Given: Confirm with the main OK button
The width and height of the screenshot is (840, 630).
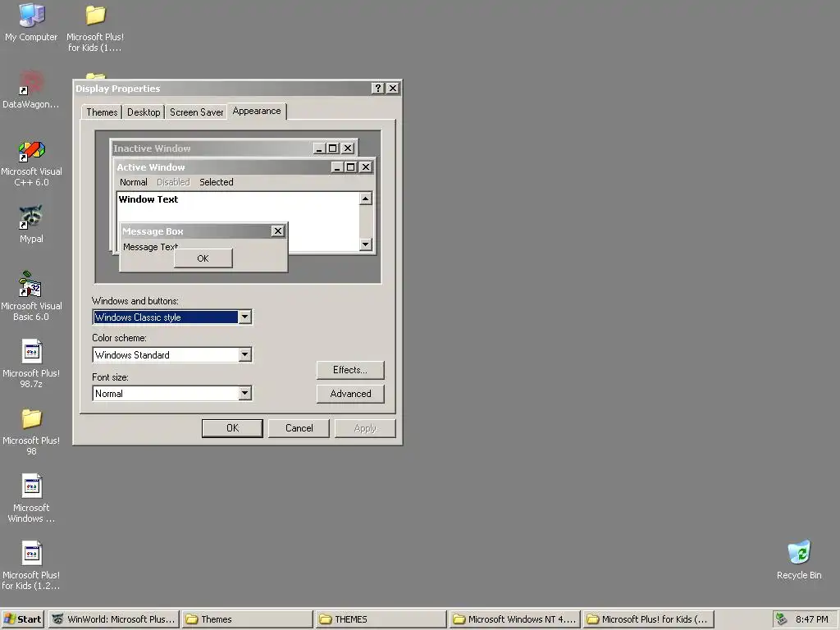Looking at the screenshot, I should click(x=232, y=428).
